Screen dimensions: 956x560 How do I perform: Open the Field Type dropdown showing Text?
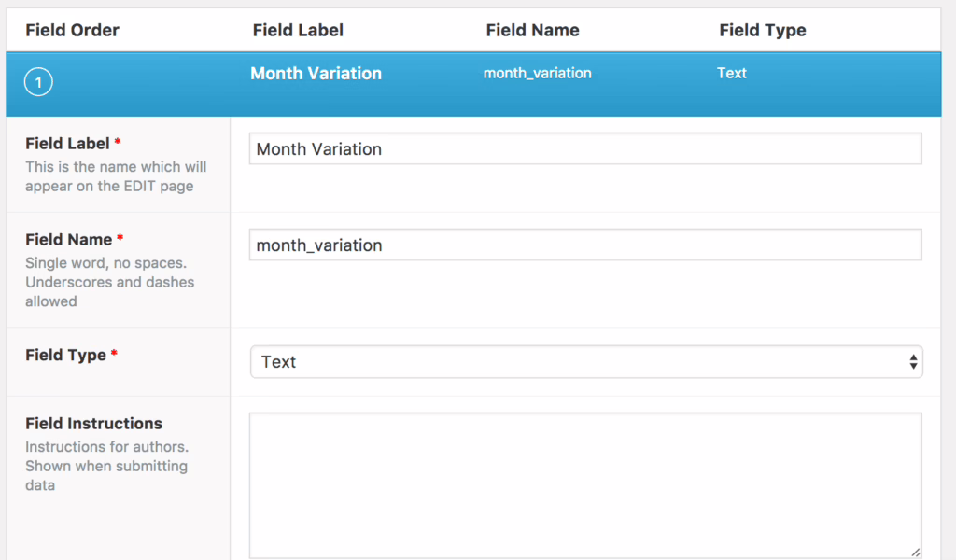(585, 362)
